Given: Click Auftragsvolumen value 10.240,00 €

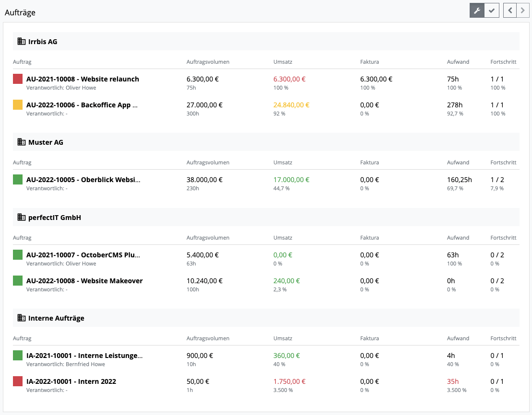Looking at the screenshot, I should (x=204, y=281).
